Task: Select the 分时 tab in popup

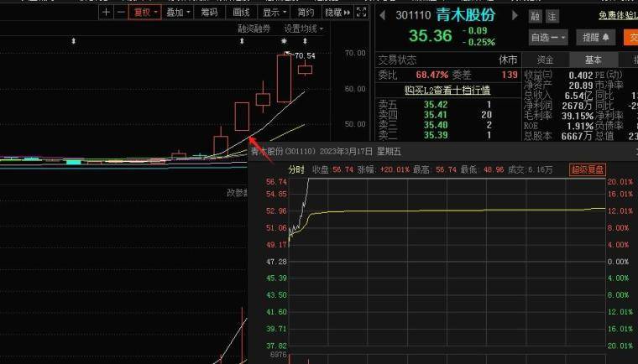Action: [296, 169]
